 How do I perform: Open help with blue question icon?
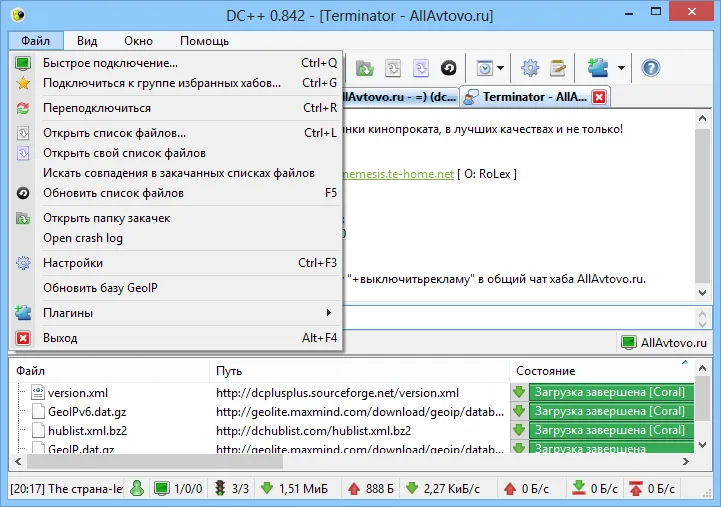651,68
